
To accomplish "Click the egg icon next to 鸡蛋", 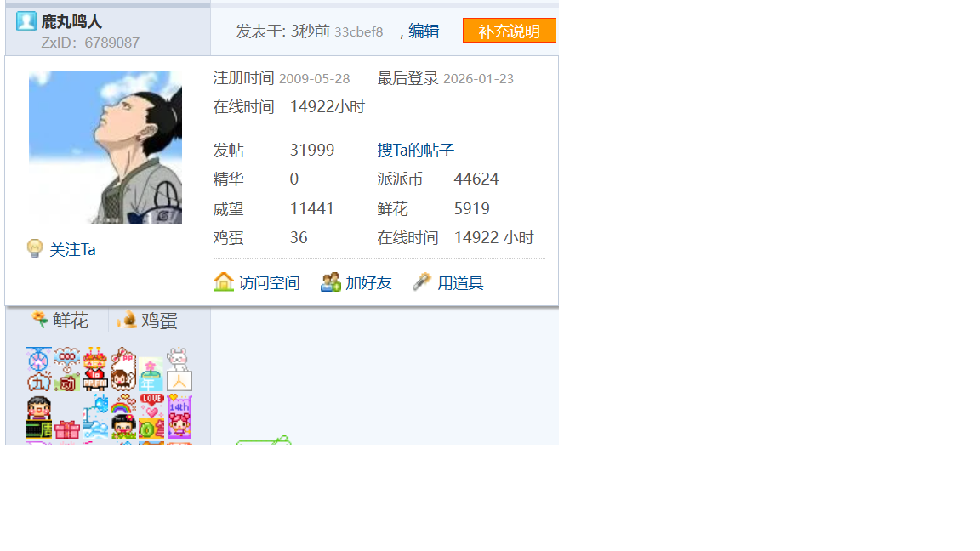I will [127, 320].
